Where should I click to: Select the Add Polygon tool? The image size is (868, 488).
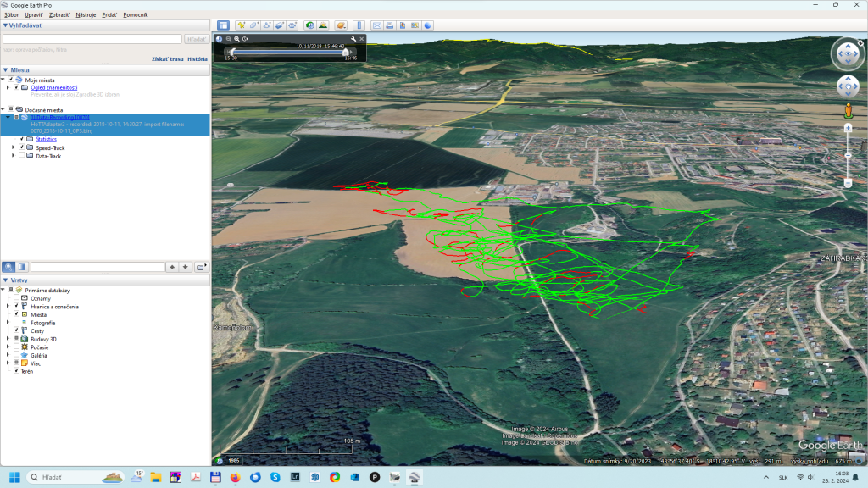pyautogui.click(x=254, y=25)
